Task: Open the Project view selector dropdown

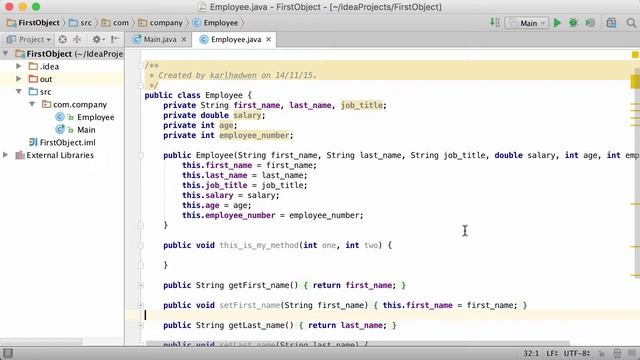Action: (29, 40)
